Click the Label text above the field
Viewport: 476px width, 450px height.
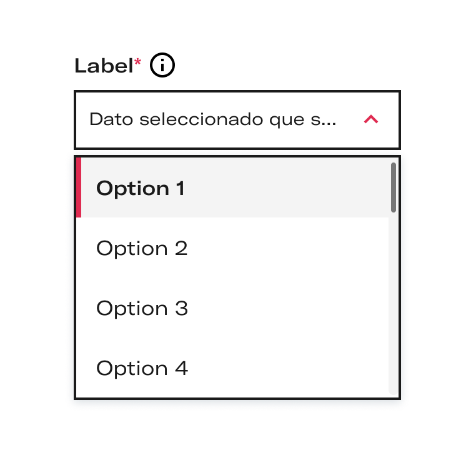tap(104, 66)
